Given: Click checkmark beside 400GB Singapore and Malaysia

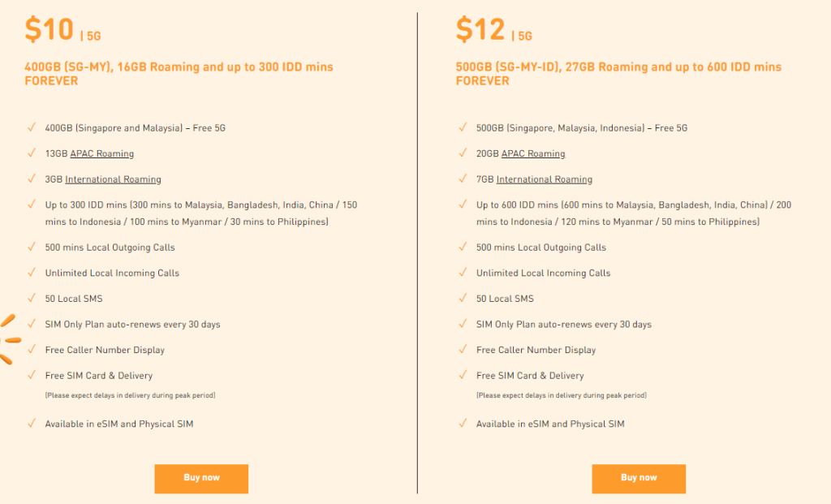Looking at the screenshot, I should [x=32, y=127].
